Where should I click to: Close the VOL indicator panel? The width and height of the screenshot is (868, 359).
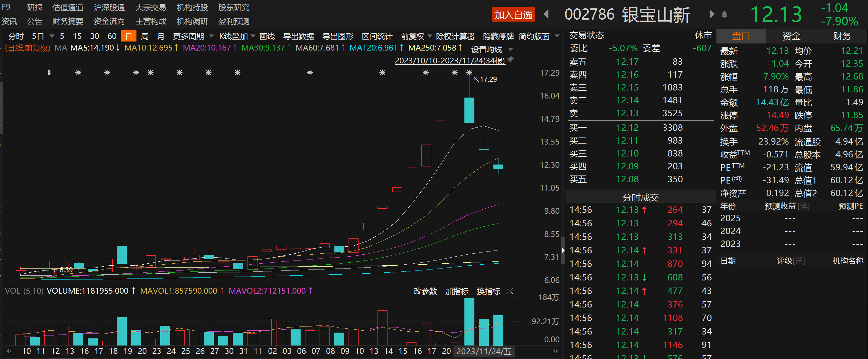pos(510,291)
